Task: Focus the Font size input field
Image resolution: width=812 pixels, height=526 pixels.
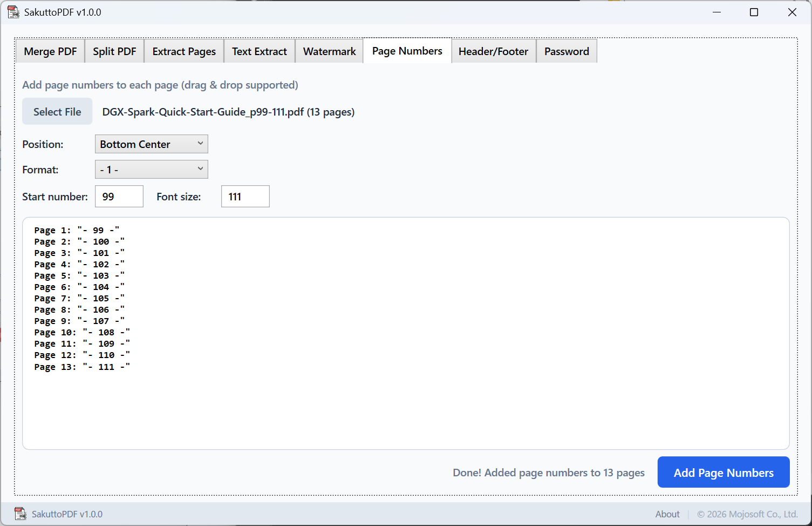Action: click(245, 197)
